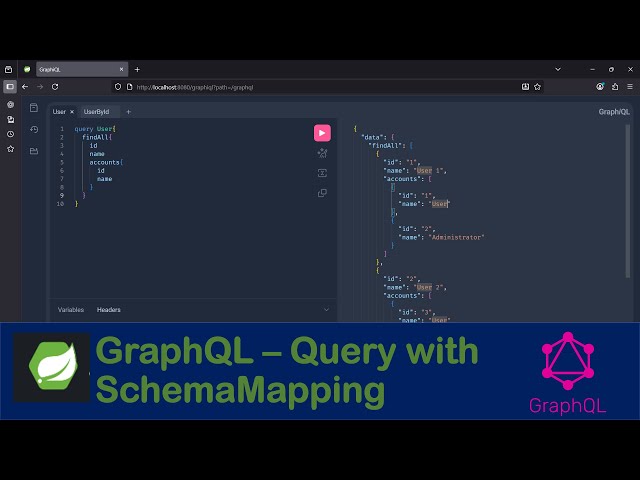Open the extensions toolbar icon
The image size is (640, 480).
615,87
